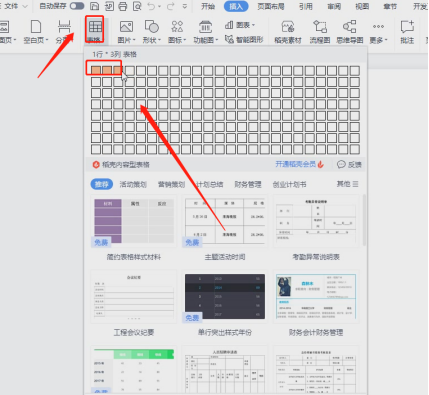The height and width of the screenshot is (395, 429).
Task: Switch to the 开始 ribbon tab
Action: click(x=208, y=6)
